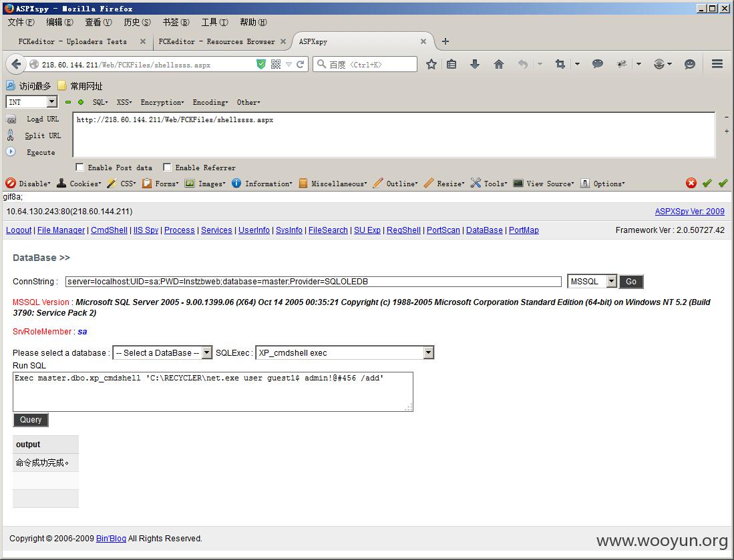Click the Query button
Image resolution: width=734 pixels, height=560 pixels.
(31, 420)
